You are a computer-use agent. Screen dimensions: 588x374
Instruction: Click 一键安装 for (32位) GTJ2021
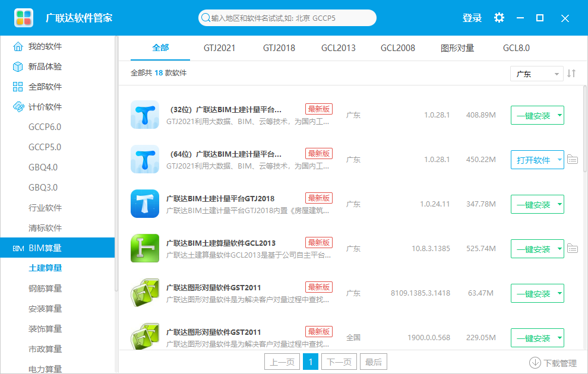pyautogui.click(x=533, y=115)
